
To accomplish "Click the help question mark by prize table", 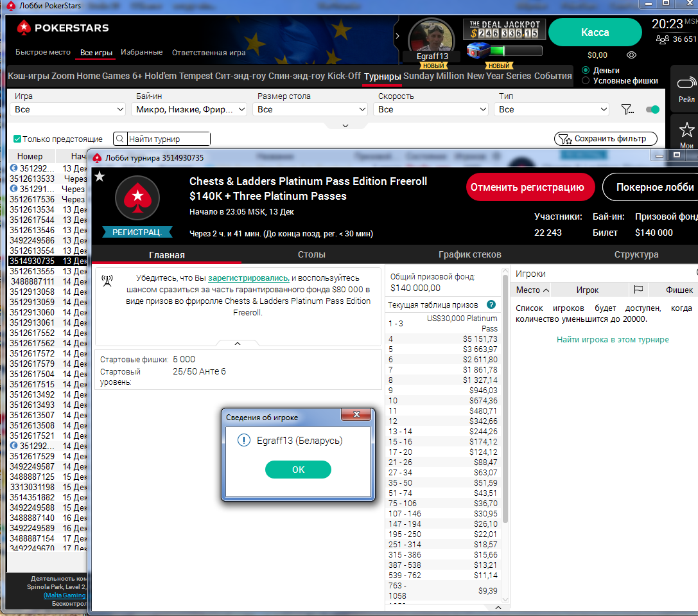I will click(491, 304).
